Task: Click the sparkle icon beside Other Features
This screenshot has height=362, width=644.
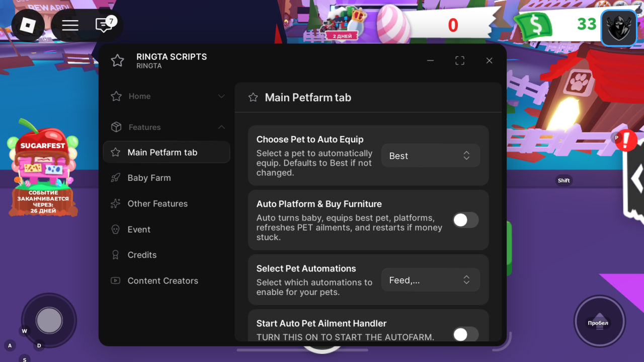Action: pyautogui.click(x=116, y=203)
